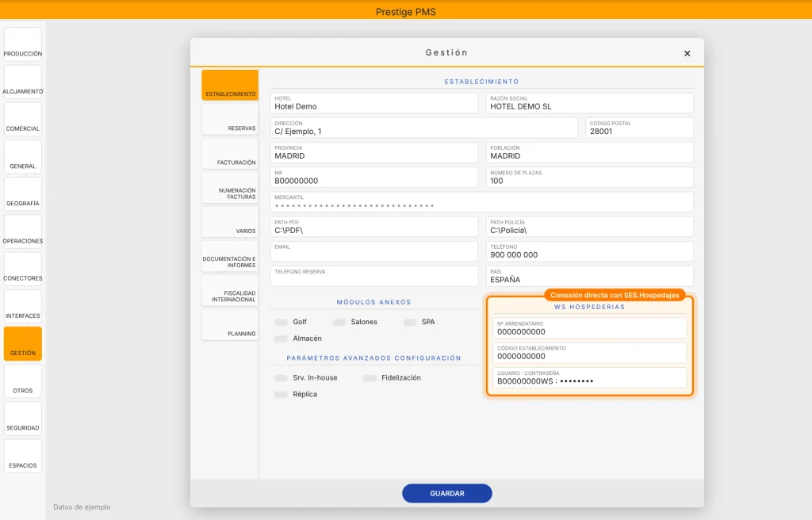Edit the Path Policía field
812x520 pixels.
click(589, 227)
